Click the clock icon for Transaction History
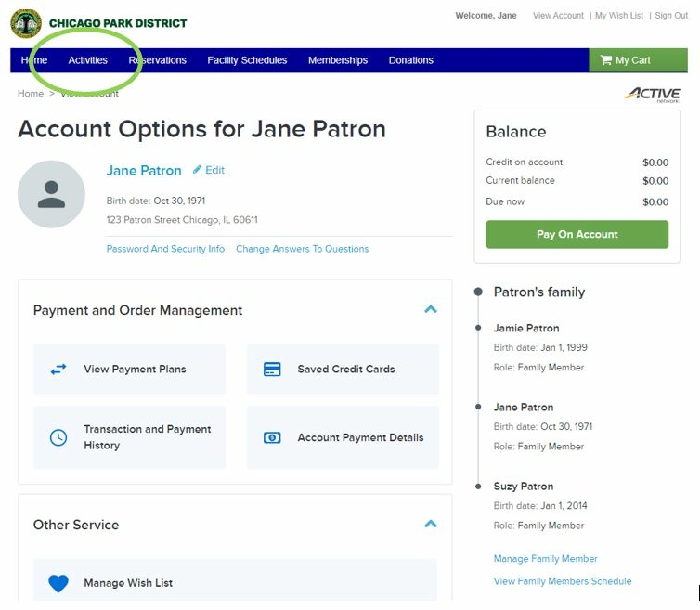Image resolution: width=700 pixels, height=610 pixels. (58, 437)
